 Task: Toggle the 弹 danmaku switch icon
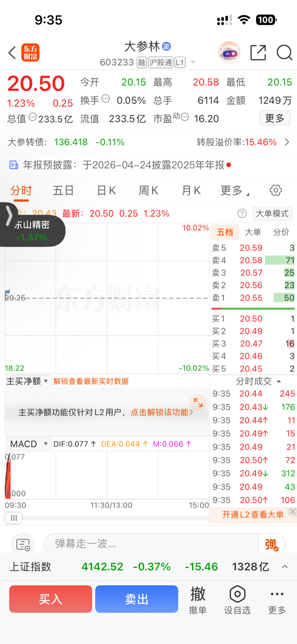pyautogui.click(x=272, y=544)
